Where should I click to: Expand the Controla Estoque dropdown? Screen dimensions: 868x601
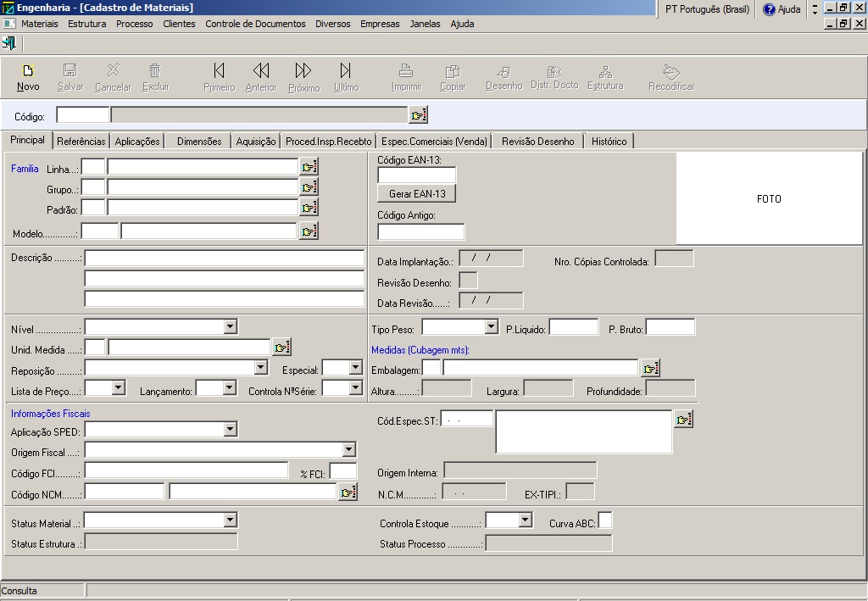(x=525, y=520)
